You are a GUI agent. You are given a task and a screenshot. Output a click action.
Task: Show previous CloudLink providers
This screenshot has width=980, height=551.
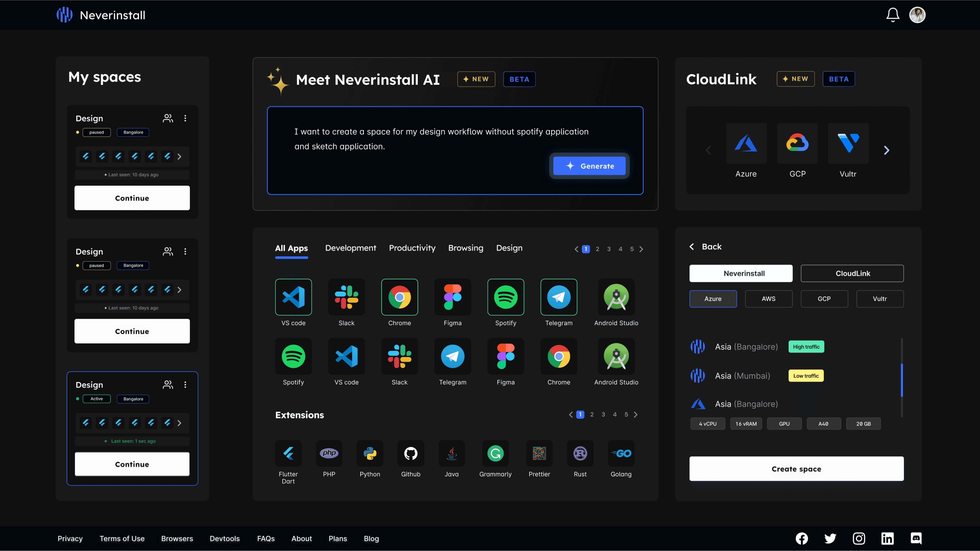click(x=708, y=151)
